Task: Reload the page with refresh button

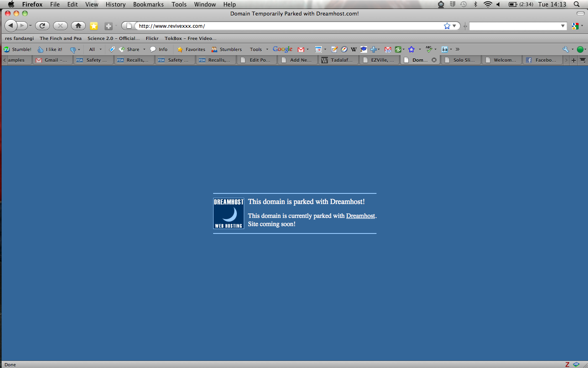Action: [42, 26]
